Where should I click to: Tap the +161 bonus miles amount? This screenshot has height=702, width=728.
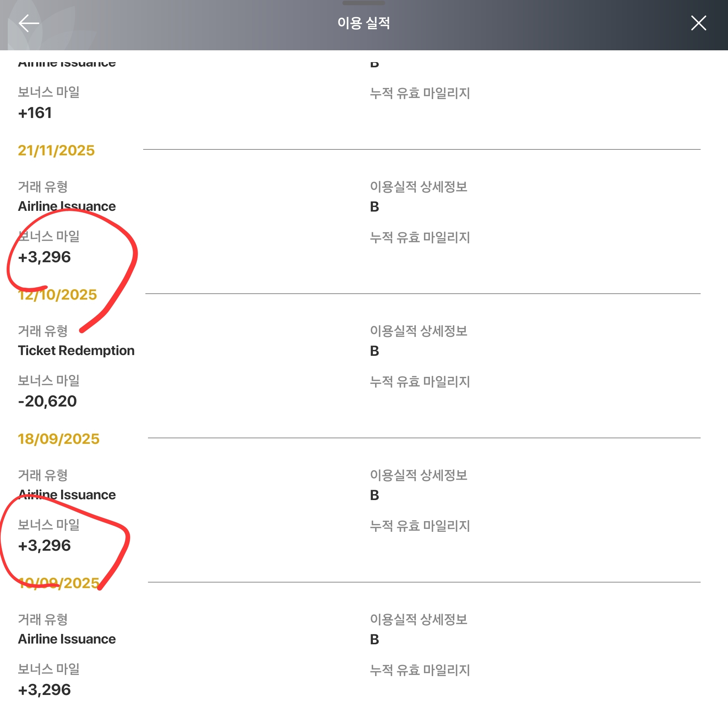tap(35, 113)
